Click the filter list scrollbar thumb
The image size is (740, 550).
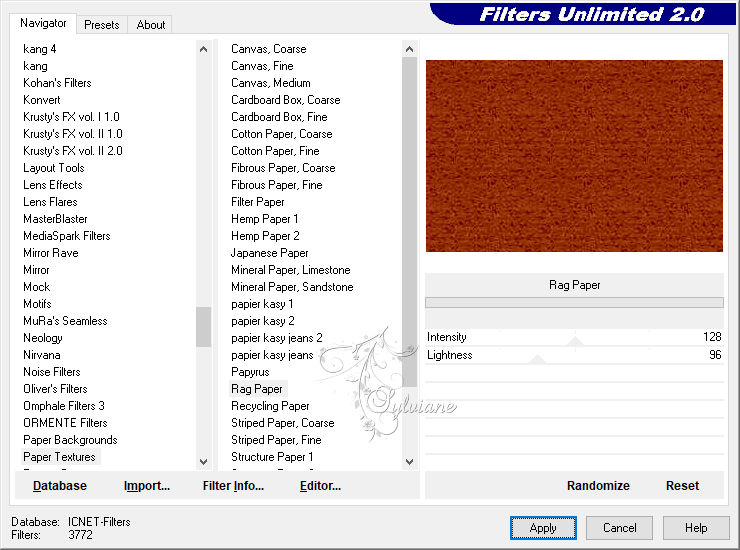(x=409, y=222)
